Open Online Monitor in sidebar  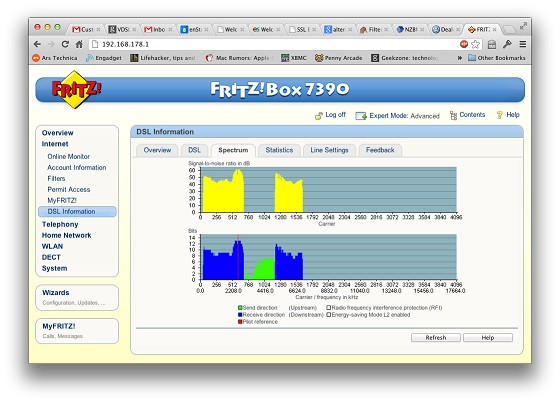(x=69, y=156)
